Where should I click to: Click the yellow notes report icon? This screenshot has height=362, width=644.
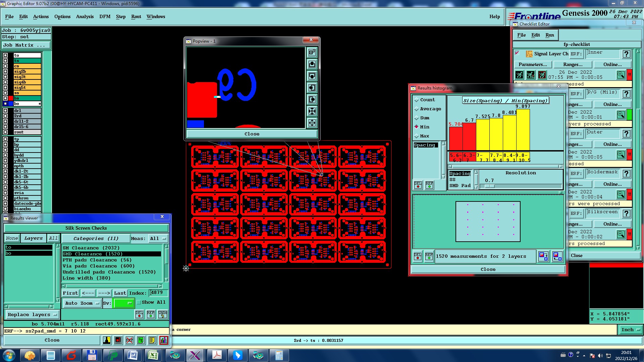(152, 340)
